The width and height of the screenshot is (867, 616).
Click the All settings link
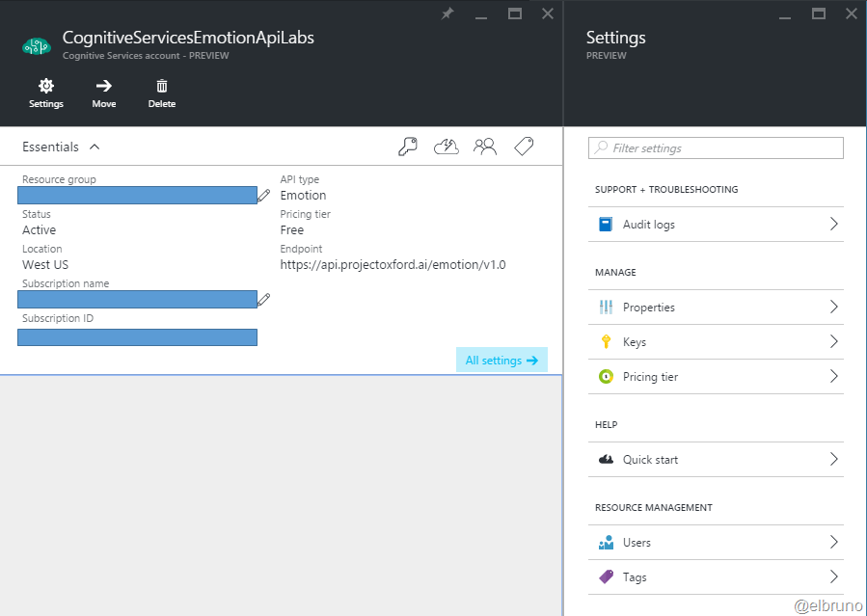[501, 361]
